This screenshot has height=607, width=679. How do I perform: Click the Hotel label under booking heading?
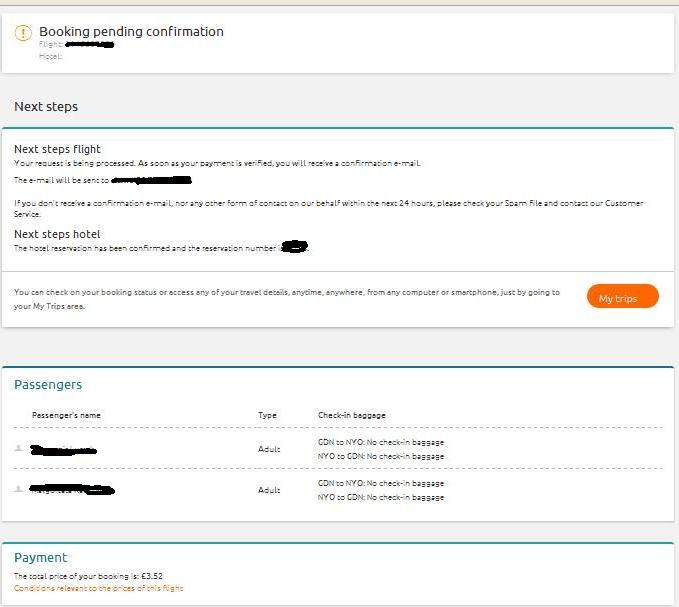pyautogui.click(x=51, y=56)
